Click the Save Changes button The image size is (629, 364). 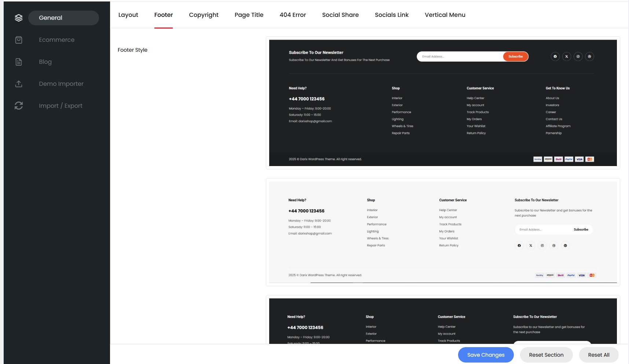pyautogui.click(x=486, y=354)
